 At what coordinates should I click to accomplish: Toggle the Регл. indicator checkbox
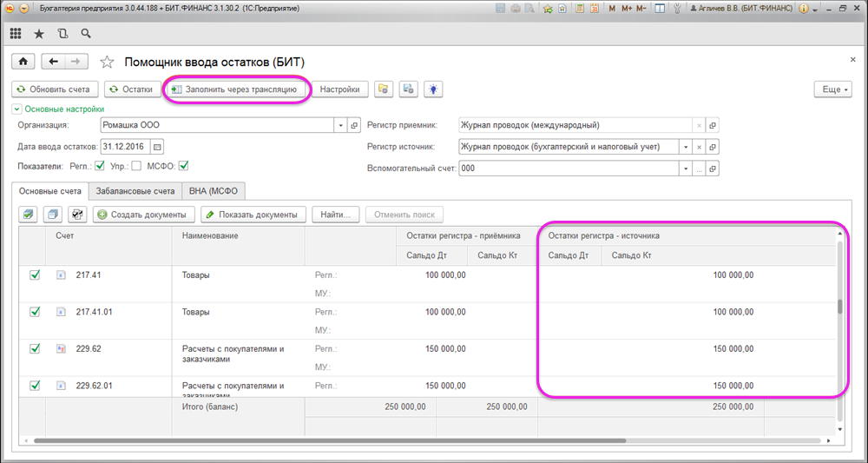100,166
